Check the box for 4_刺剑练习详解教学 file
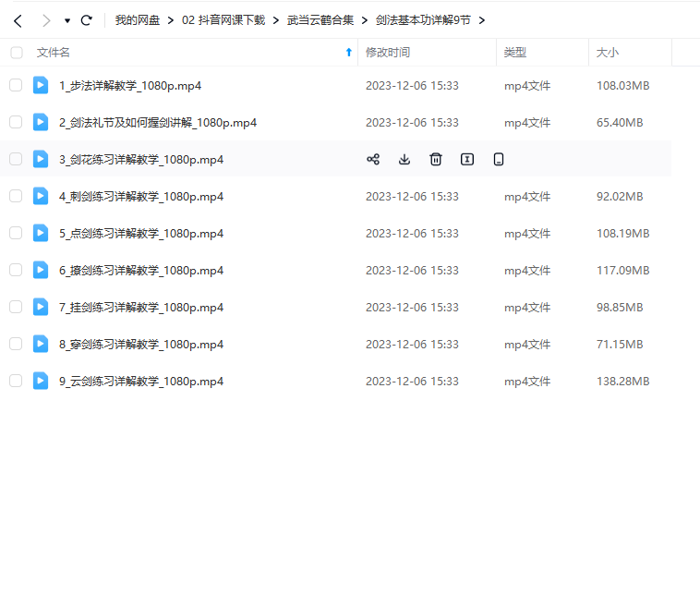 click(16, 196)
